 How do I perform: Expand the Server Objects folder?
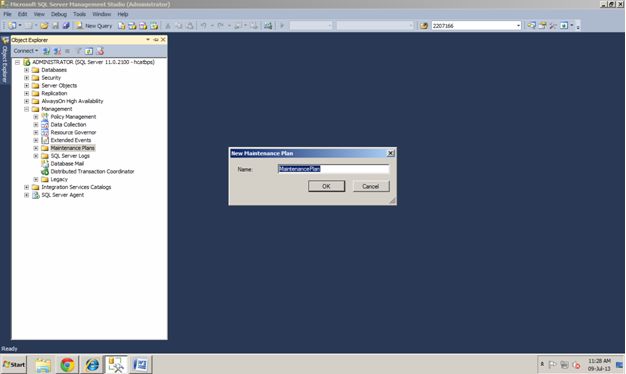point(26,85)
